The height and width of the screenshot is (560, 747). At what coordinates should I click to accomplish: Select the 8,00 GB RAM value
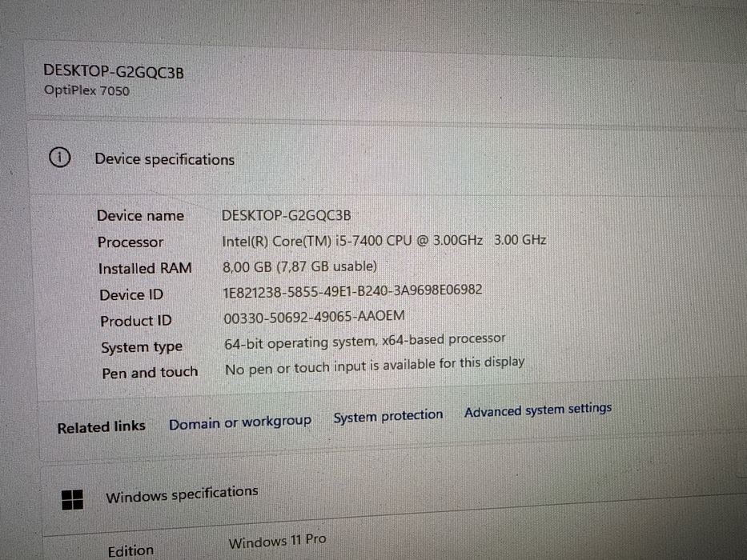(x=299, y=266)
